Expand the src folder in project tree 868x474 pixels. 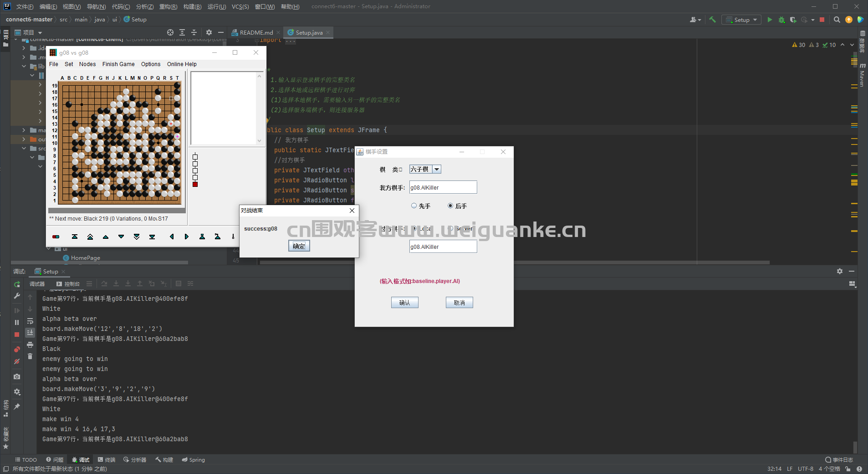(24, 148)
